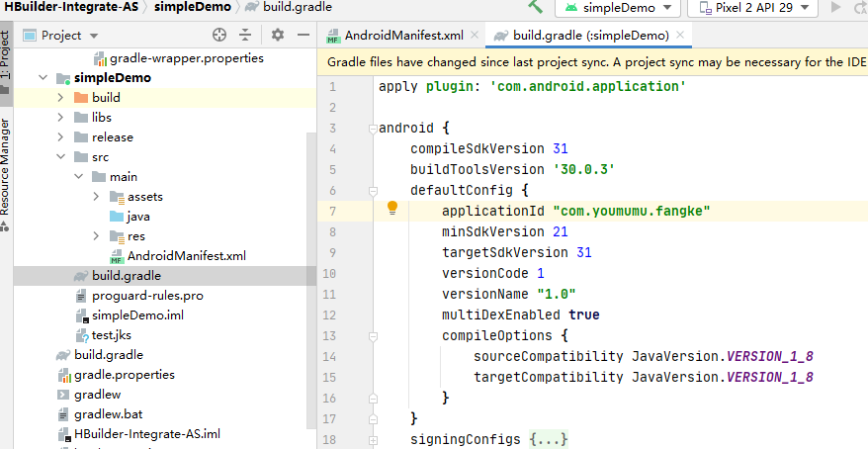Switch to the AndroidManifest.xml editor tab
Viewport: 868px width, 449px height.
pos(403,36)
